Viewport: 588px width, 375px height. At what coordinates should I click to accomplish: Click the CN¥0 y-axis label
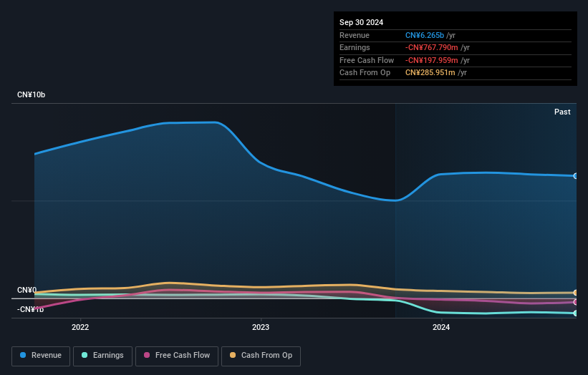[26, 291]
